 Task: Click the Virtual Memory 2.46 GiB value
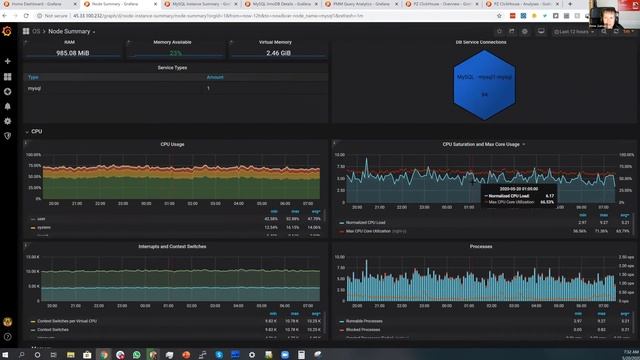(278, 53)
